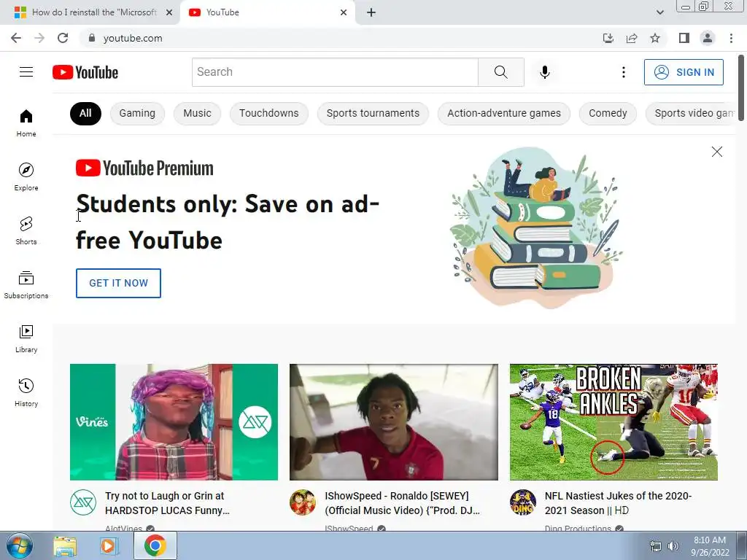Open "NFL Nastiest Jukes" video title
This screenshot has width=747, height=560.
coord(618,503)
